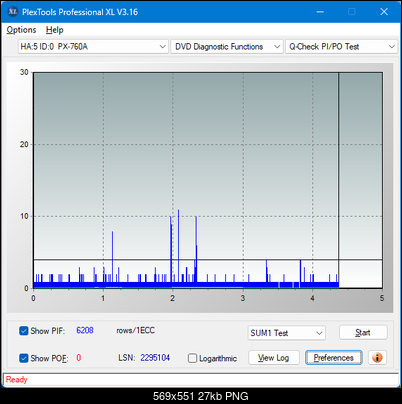Minimize the PlexTools window
The width and height of the screenshot is (402, 404).
[320, 12]
